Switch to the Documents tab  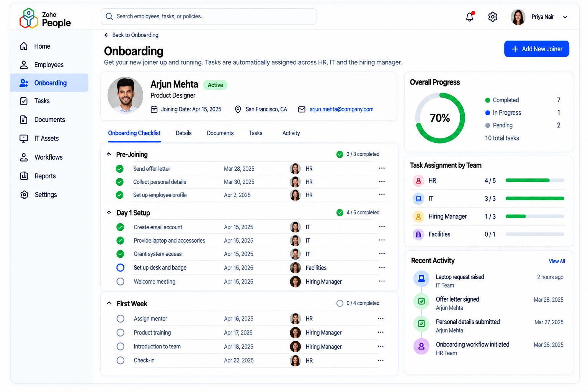pyautogui.click(x=220, y=133)
